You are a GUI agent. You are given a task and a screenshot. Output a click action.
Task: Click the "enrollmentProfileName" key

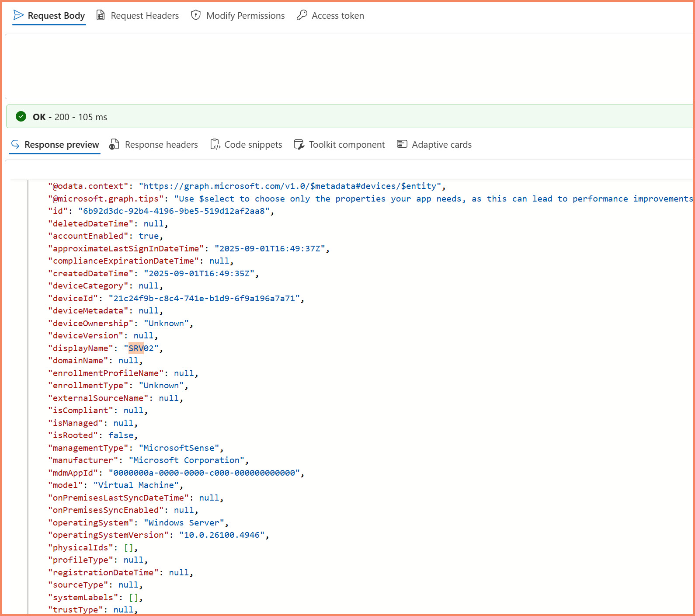pos(106,373)
